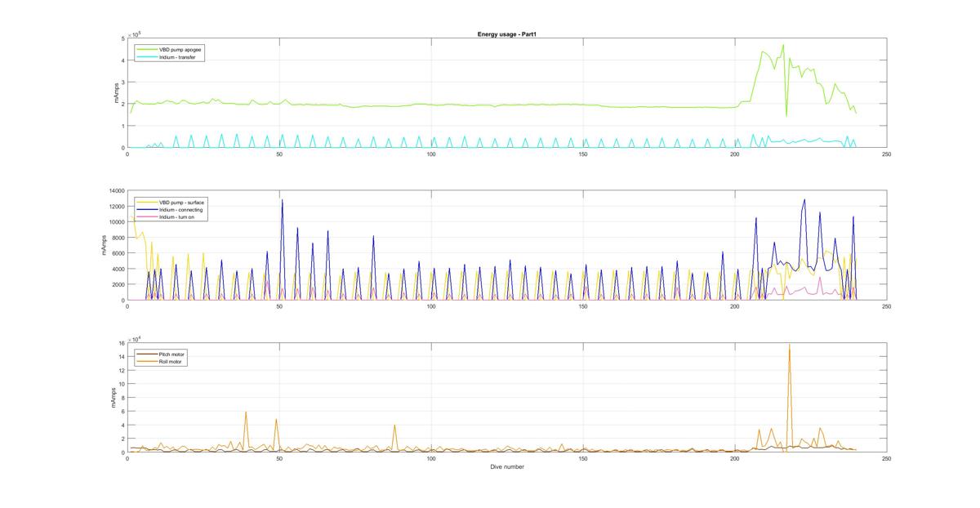The height and width of the screenshot is (508, 980).
Task: Click the '4000' y-axis tick of the middle plot
Action: pos(118,269)
